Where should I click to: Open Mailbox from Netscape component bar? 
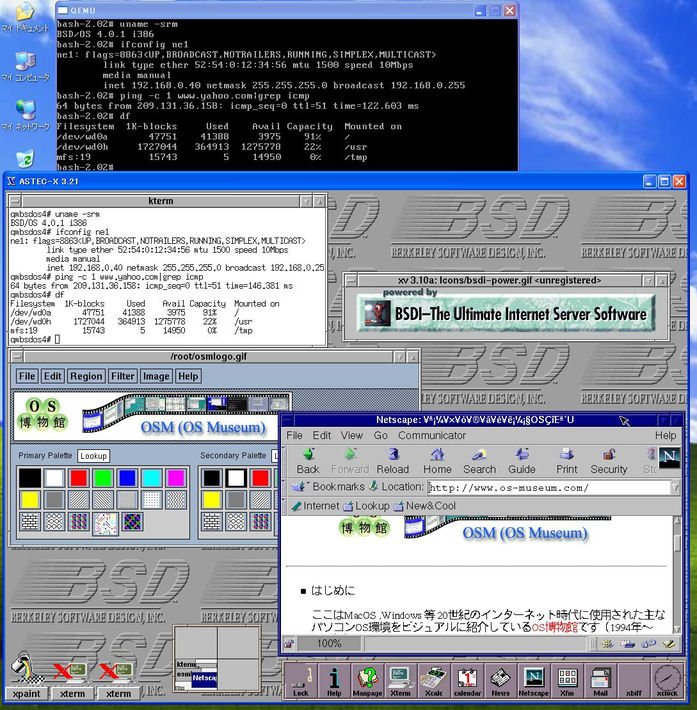click(x=628, y=643)
